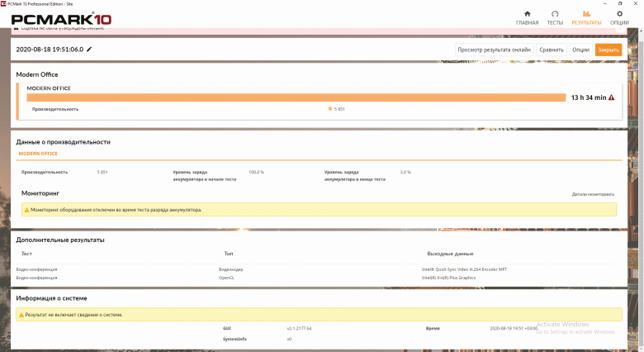Click the PCMark 10 logo
Image resolution: width=644 pixels, height=352 pixels.
pyautogui.click(x=61, y=19)
